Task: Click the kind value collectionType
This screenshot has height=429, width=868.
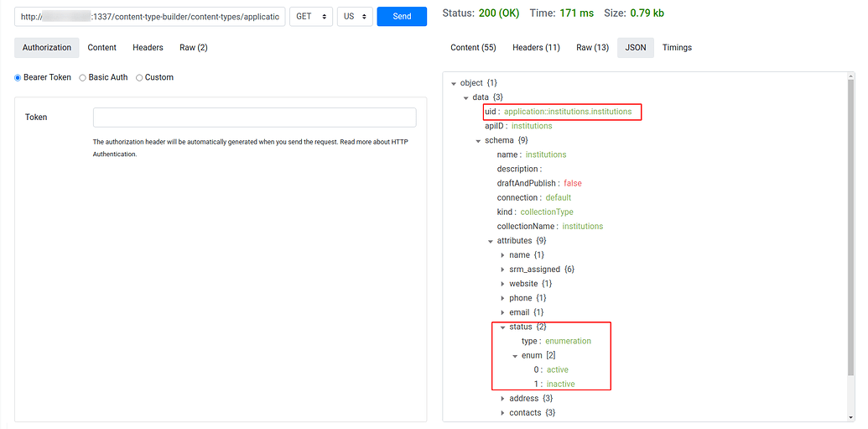Action: point(547,212)
